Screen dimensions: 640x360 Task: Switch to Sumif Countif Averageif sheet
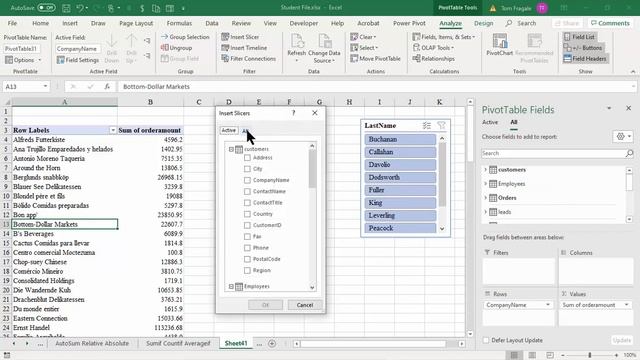coord(178,343)
